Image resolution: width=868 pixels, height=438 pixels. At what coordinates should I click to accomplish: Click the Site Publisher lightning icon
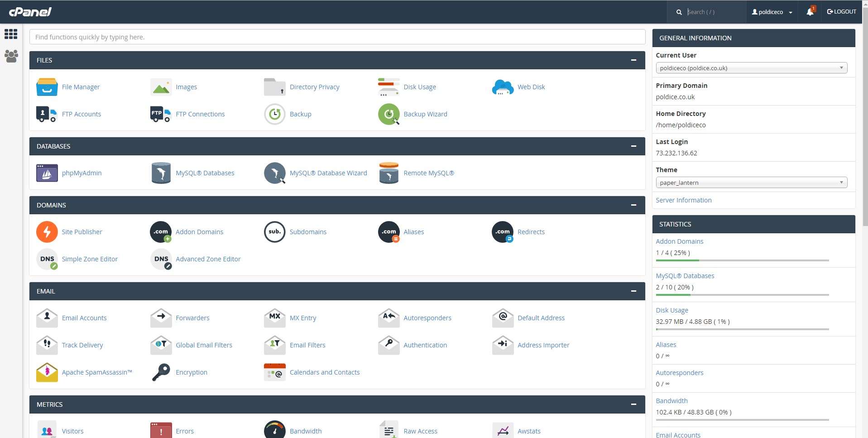tap(47, 232)
